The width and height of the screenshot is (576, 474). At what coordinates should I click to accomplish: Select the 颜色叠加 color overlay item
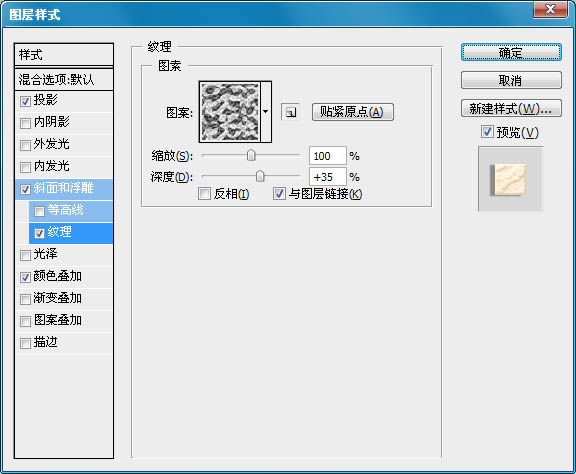click(64, 276)
